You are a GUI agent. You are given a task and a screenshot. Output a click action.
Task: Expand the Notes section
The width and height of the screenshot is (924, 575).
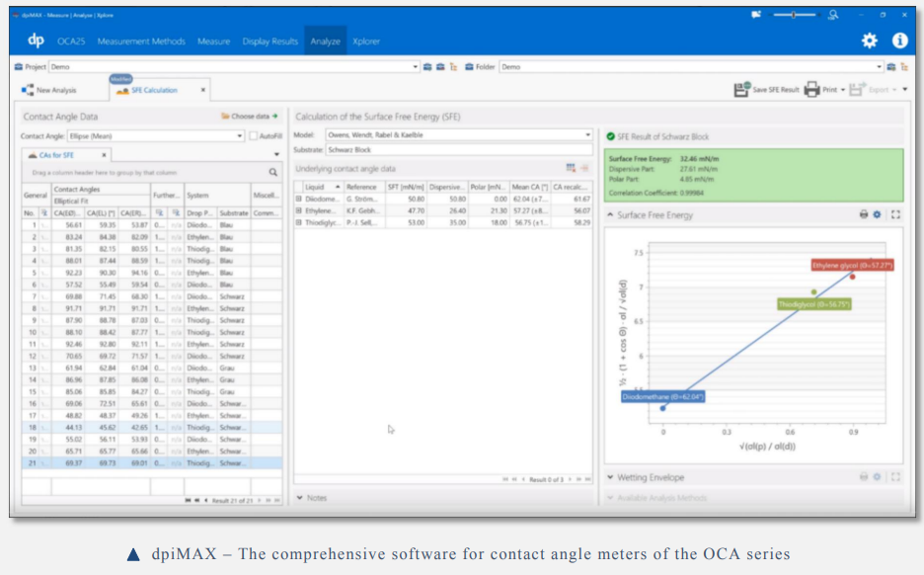click(x=300, y=498)
